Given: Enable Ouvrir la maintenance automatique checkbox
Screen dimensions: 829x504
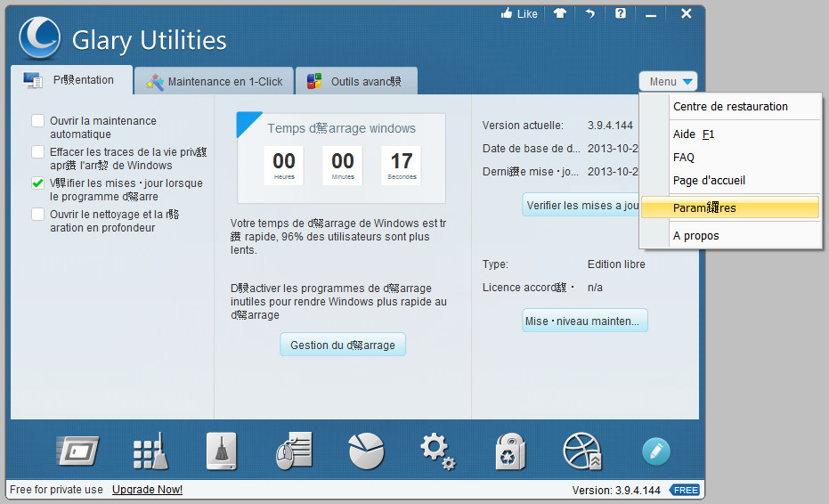Looking at the screenshot, I should (37, 120).
